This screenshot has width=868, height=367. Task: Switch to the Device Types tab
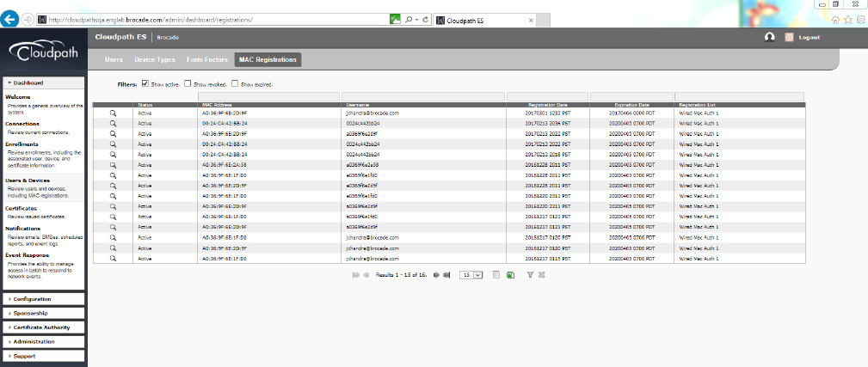point(155,59)
